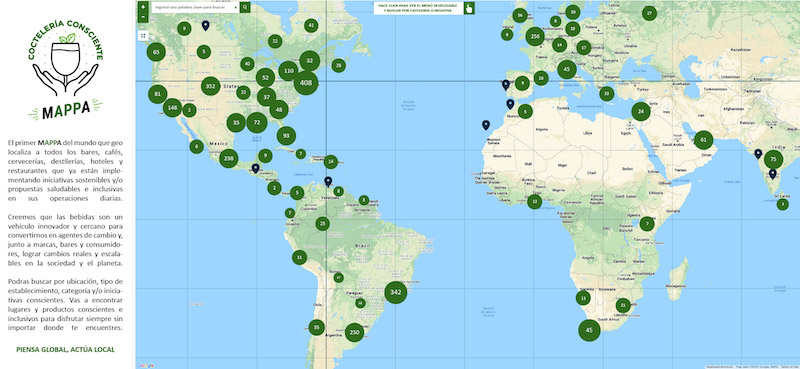Select the 19 cluster in northern Europe
The image size is (800, 369).
572,29
